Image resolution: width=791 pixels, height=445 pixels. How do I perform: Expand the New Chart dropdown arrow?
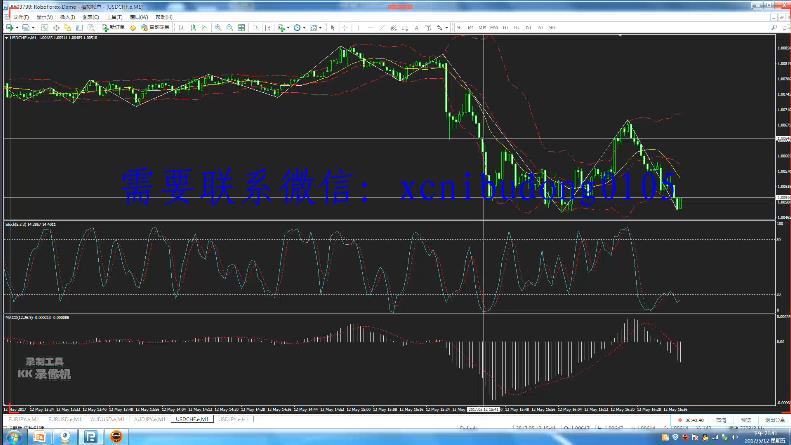click(x=17, y=28)
